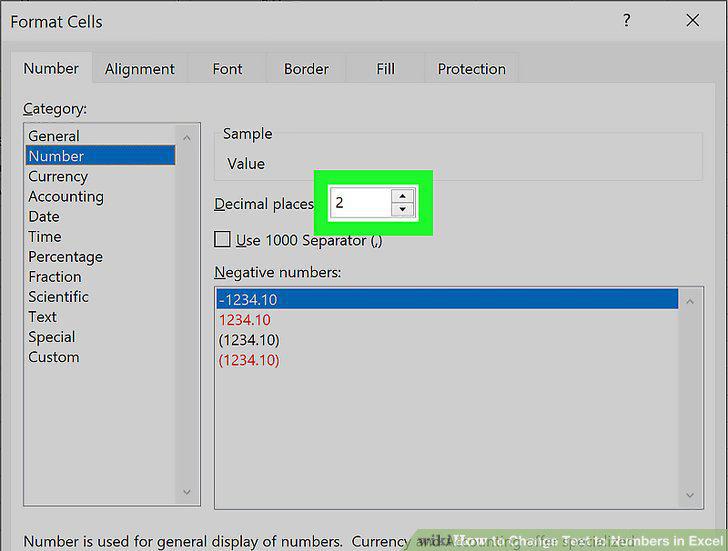Decrease decimal places with down arrow

tap(403, 210)
